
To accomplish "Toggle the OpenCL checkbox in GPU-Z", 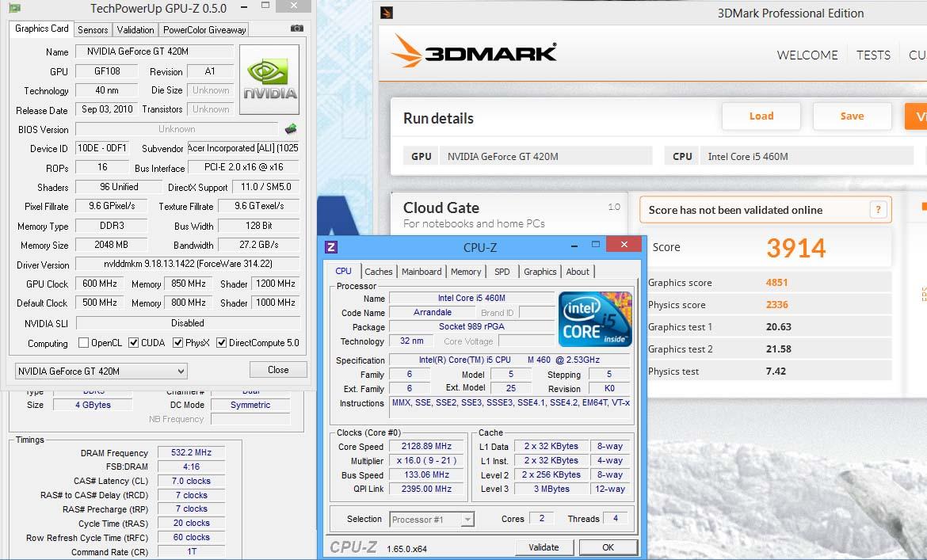I will point(83,343).
